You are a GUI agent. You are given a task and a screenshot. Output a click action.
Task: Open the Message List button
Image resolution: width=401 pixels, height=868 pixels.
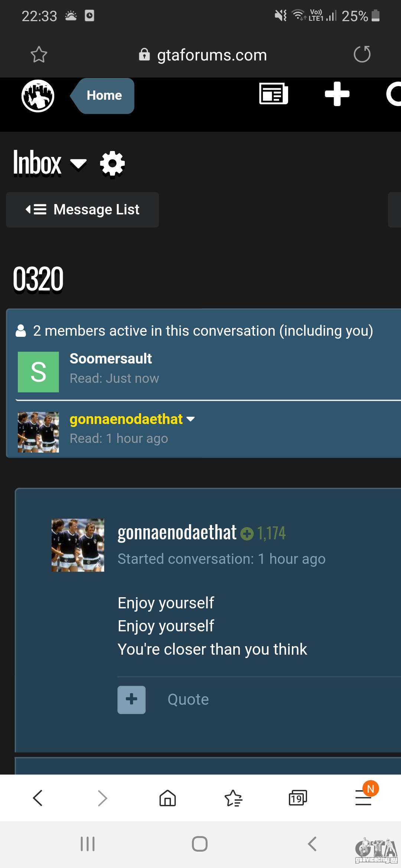(x=82, y=210)
